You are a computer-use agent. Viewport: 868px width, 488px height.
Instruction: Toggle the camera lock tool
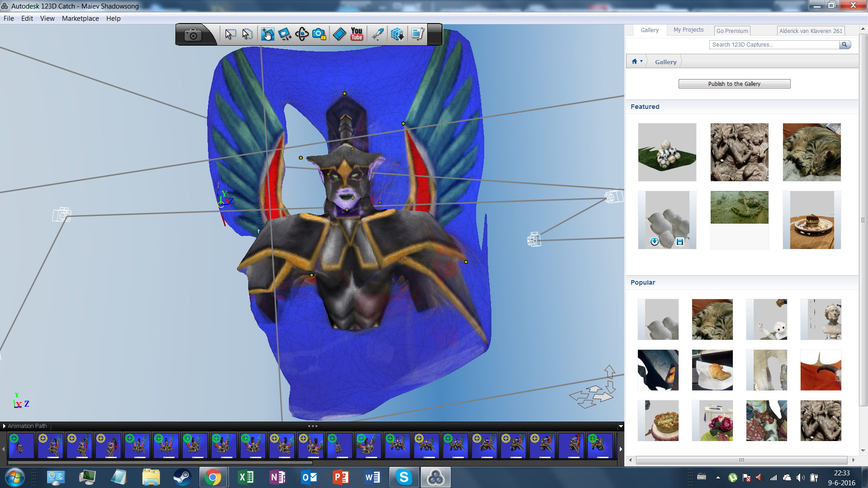point(319,34)
